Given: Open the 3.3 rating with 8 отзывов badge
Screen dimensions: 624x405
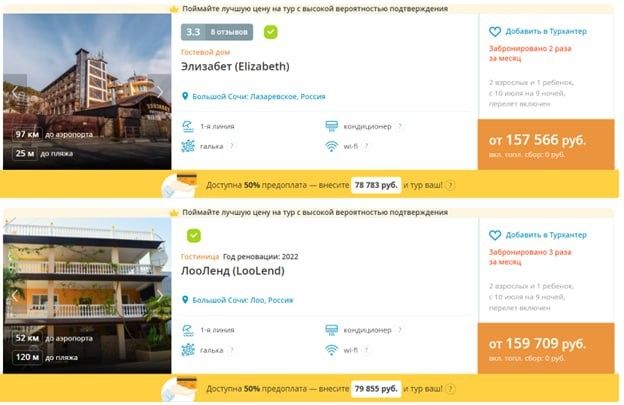Looking at the screenshot, I should (x=217, y=32).
